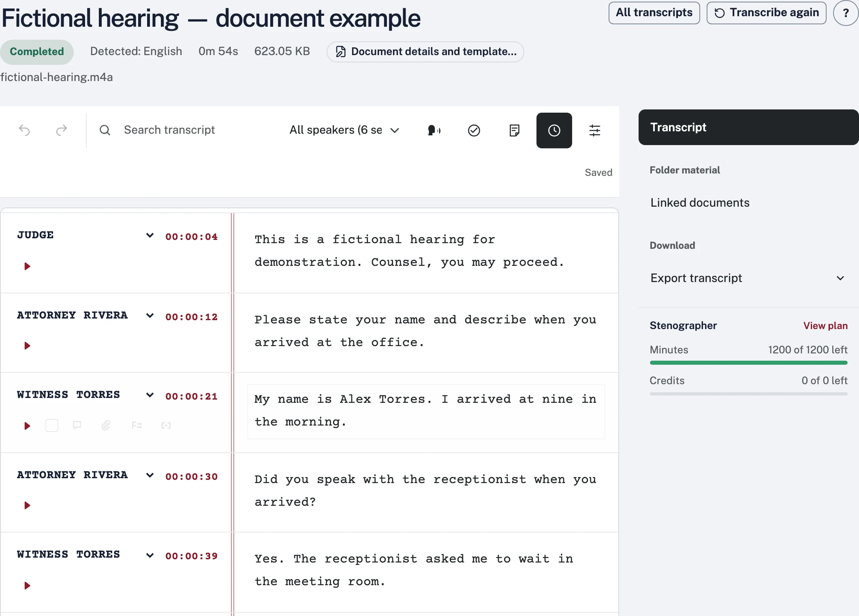859x616 pixels.
Task: Expand Attorney Rivera speaker dropdown at 00:00:30
Action: [x=150, y=475]
